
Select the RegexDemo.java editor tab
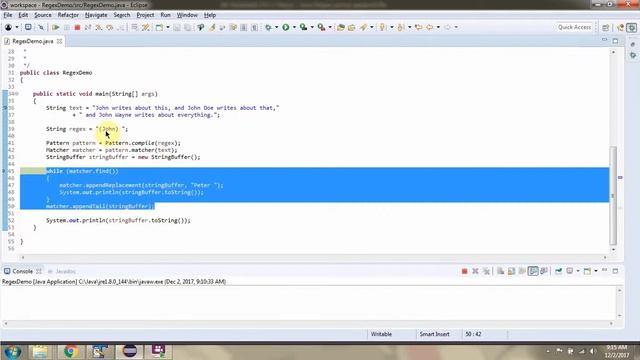click(32, 41)
